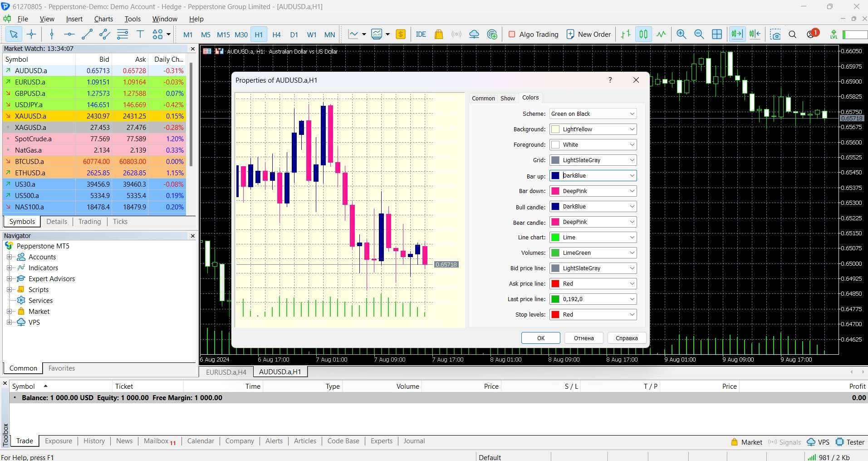
Task: Expand the Expert Advisors tree node
Action: point(9,278)
